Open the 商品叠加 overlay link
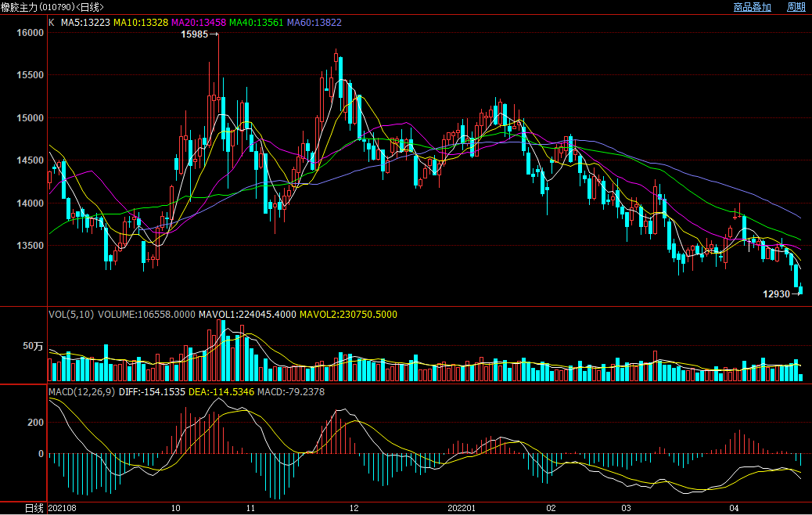This screenshot has height=515, width=812. [752, 7]
